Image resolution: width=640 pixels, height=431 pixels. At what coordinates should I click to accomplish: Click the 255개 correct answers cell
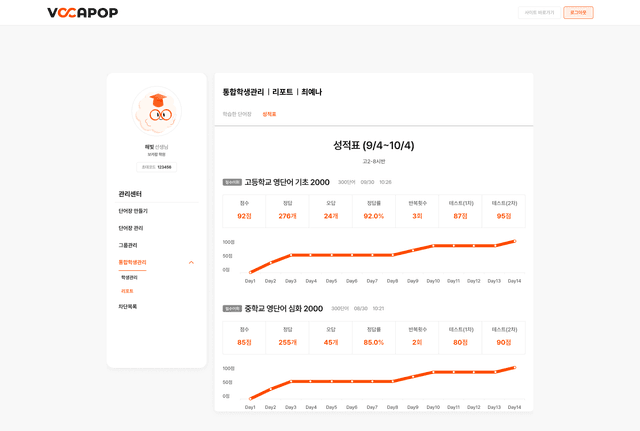(x=287, y=338)
